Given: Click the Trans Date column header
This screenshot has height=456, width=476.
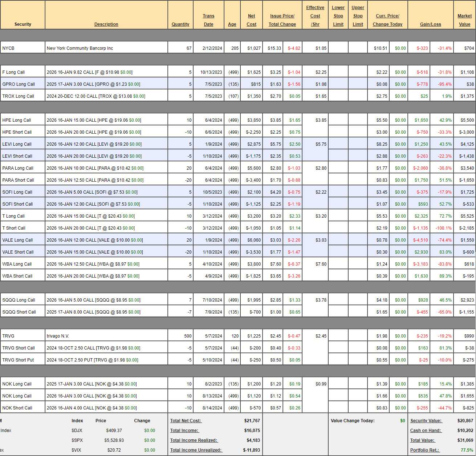Looking at the screenshot, I should pyautogui.click(x=208, y=20).
